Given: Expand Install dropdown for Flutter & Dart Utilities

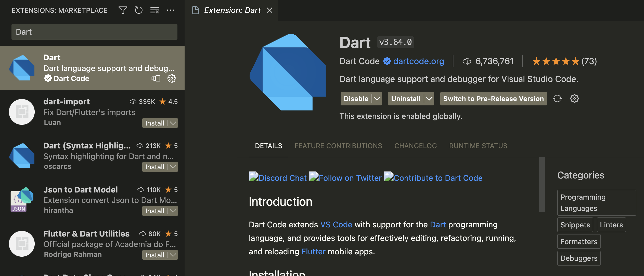Looking at the screenshot, I should coord(173,255).
